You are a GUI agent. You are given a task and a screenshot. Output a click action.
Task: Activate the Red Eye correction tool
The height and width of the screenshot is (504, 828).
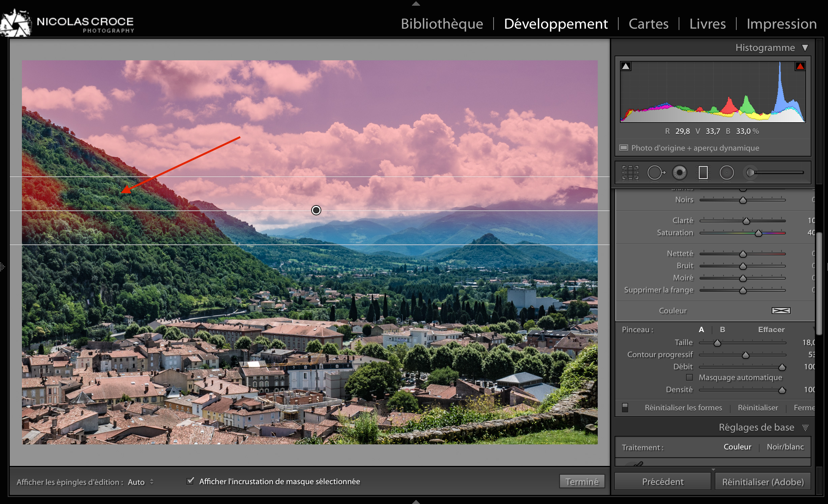(680, 172)
